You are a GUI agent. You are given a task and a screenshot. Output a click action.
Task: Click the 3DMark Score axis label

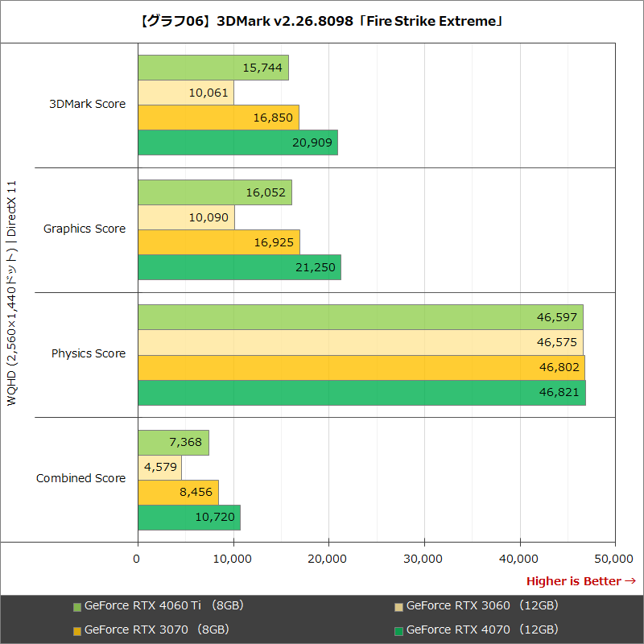(x=86, y=104)
